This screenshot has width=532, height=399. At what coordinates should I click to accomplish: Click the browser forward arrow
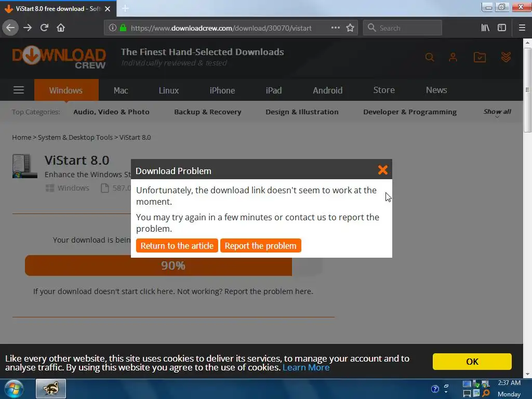[28, 28]
